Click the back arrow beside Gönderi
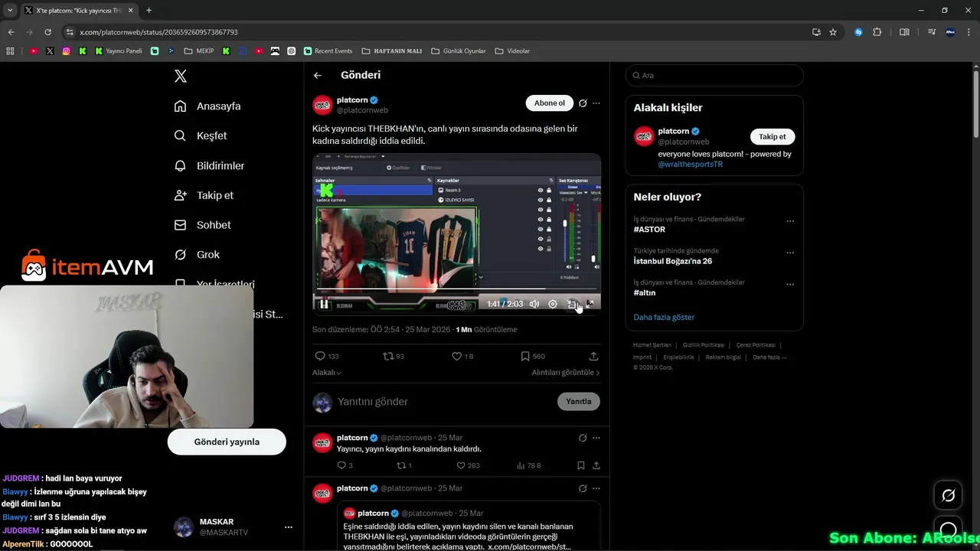Image resolution: width=980 pixels, height=551 pixels. (x=318, y=75)
